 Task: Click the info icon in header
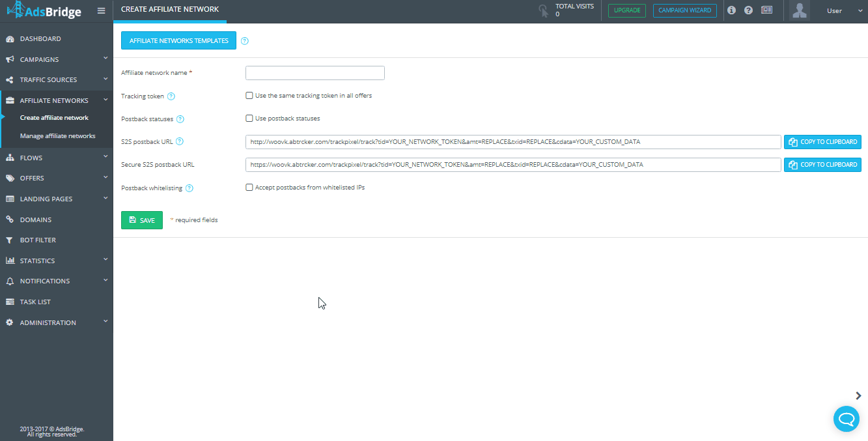click(731, 10)
